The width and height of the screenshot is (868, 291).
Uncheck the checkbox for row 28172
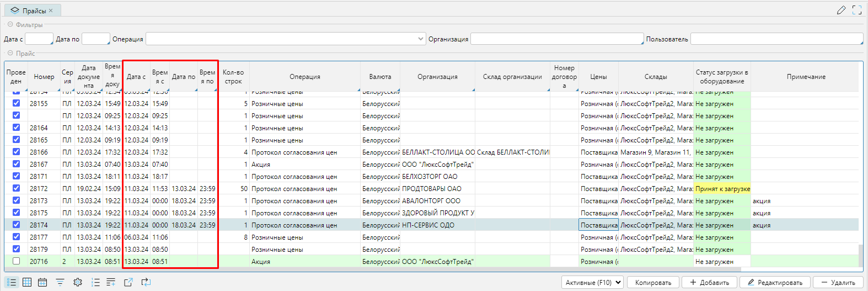[16, 188]
